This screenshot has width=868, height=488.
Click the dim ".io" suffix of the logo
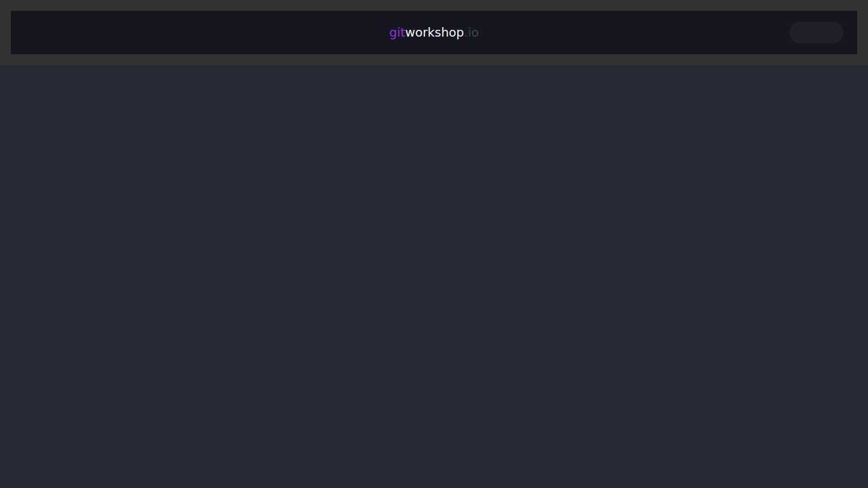point(472,33)
